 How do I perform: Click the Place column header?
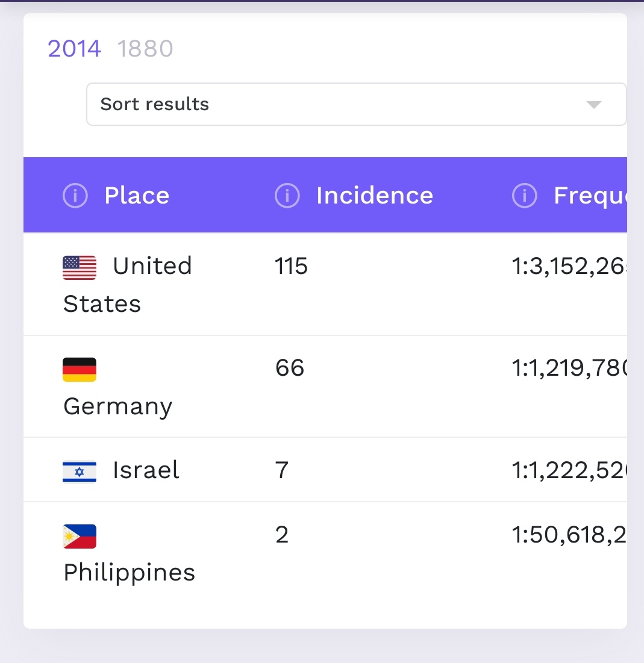coord(137,195)
